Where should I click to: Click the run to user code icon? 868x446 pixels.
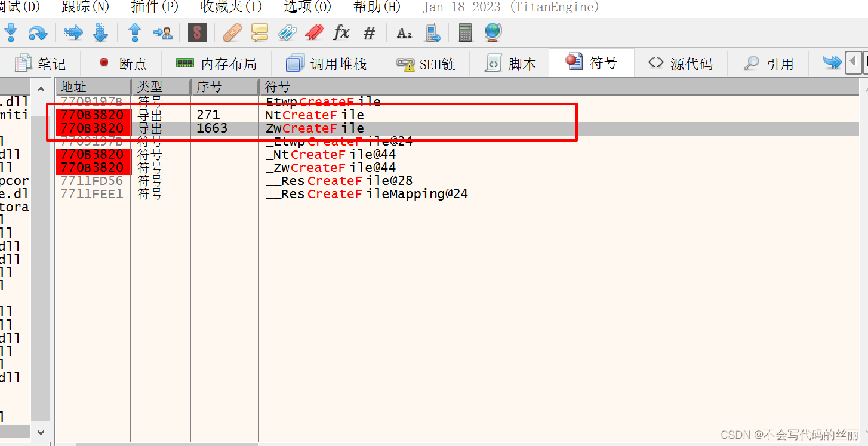coord(162,32)
